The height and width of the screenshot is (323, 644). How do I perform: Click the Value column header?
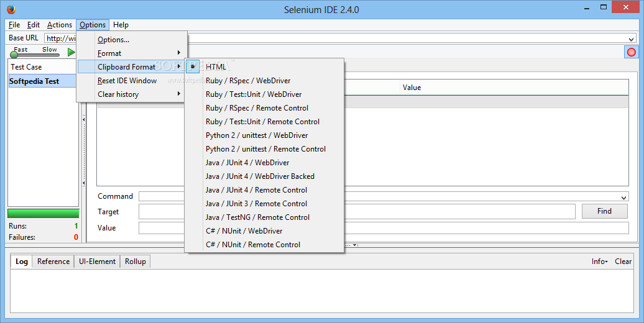pos(514,87)
